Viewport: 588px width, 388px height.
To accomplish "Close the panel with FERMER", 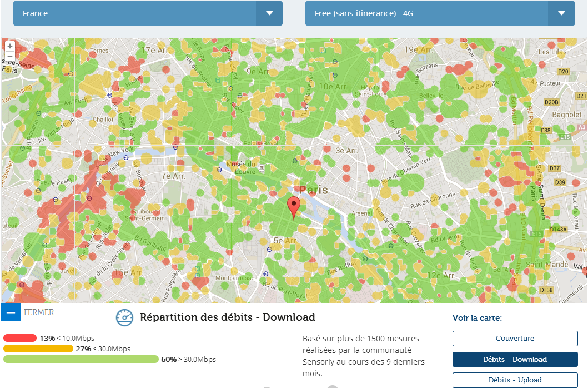I will [39, 312].
